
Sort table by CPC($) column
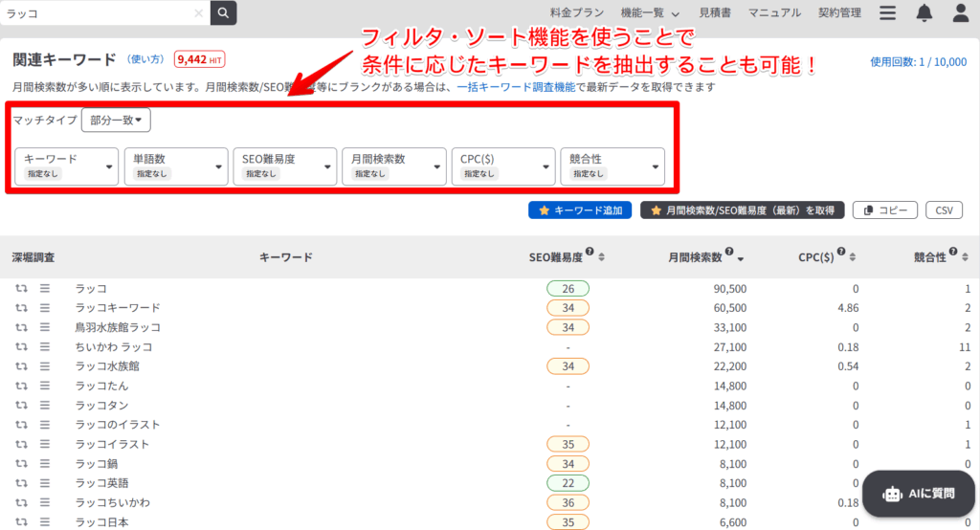click(x=853, y=257)
